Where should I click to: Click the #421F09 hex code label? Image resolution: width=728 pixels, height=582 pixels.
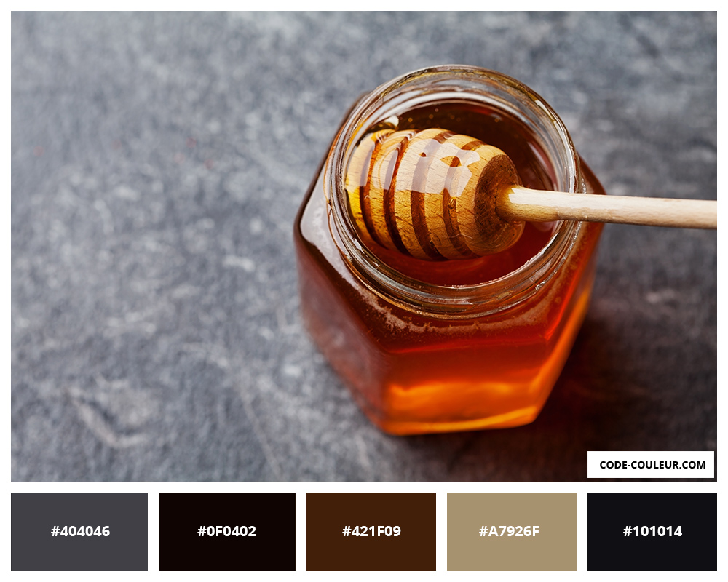[x=371, y=531]
